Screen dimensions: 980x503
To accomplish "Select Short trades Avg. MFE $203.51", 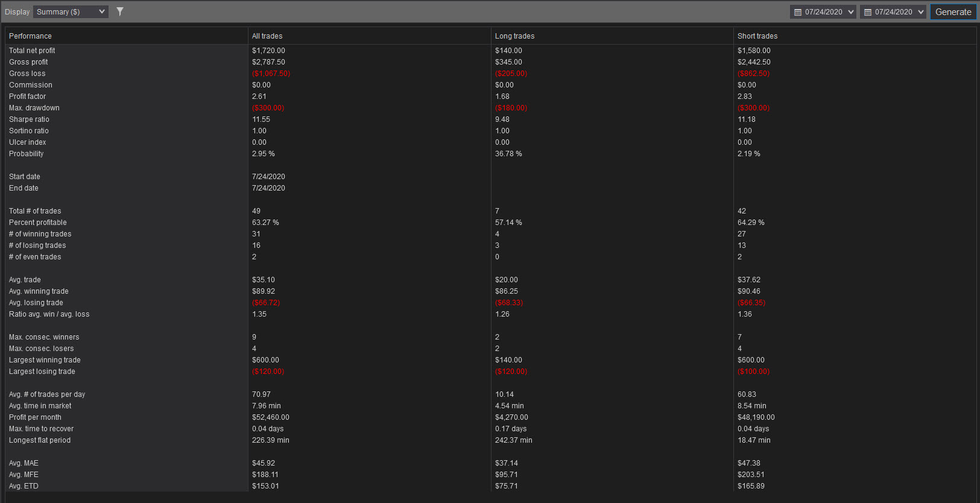I will point(751,475).
